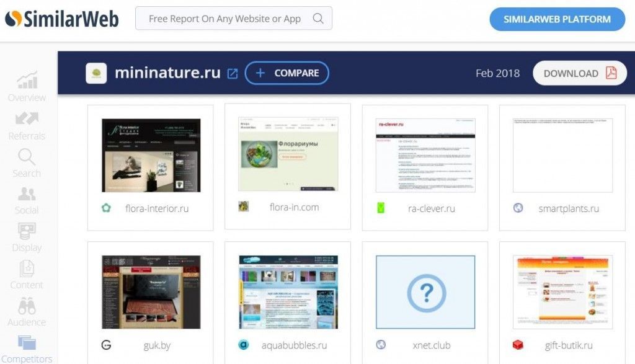The image size is (635, 364).
Task: Switch to Display sidebar section
Action: 27,237
